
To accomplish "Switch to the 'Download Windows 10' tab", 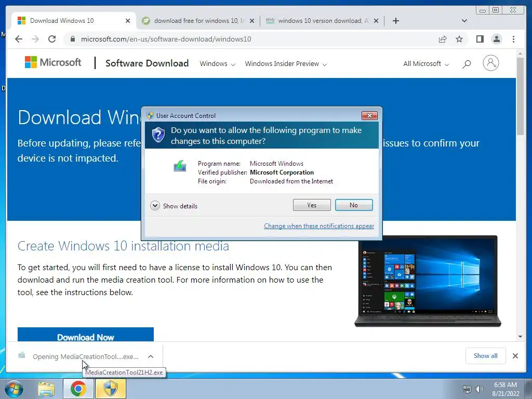I will click(74, 21).
